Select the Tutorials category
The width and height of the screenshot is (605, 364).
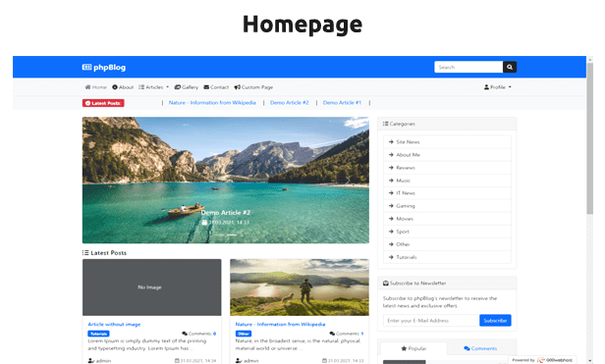pos(447,257)
